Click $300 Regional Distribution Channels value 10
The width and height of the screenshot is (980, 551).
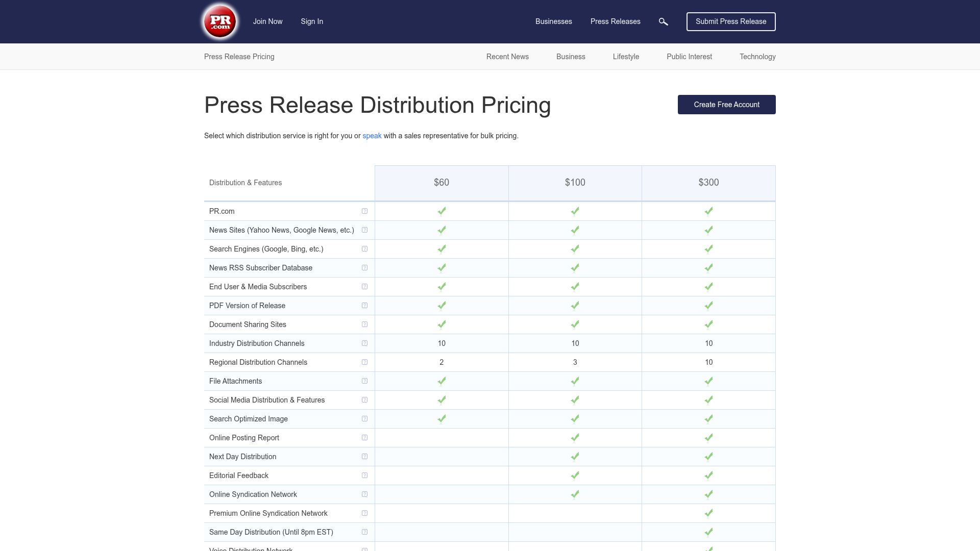coord(708,362)
